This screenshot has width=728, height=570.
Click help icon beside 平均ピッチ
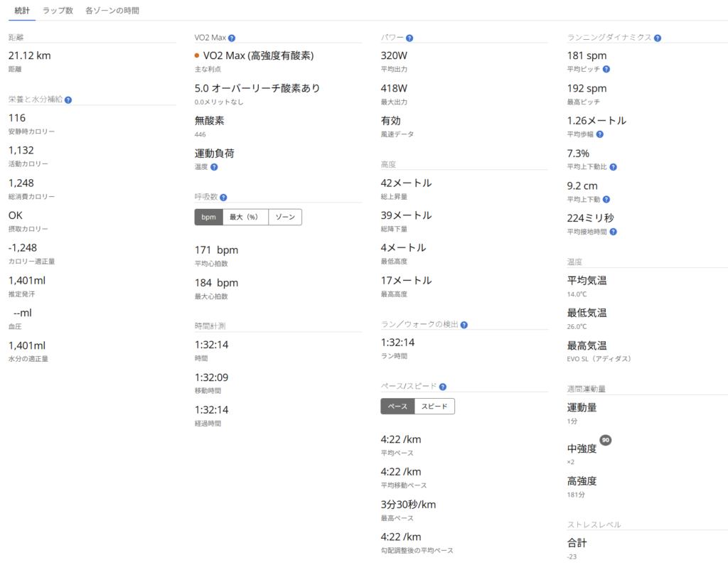coord(606,70)
